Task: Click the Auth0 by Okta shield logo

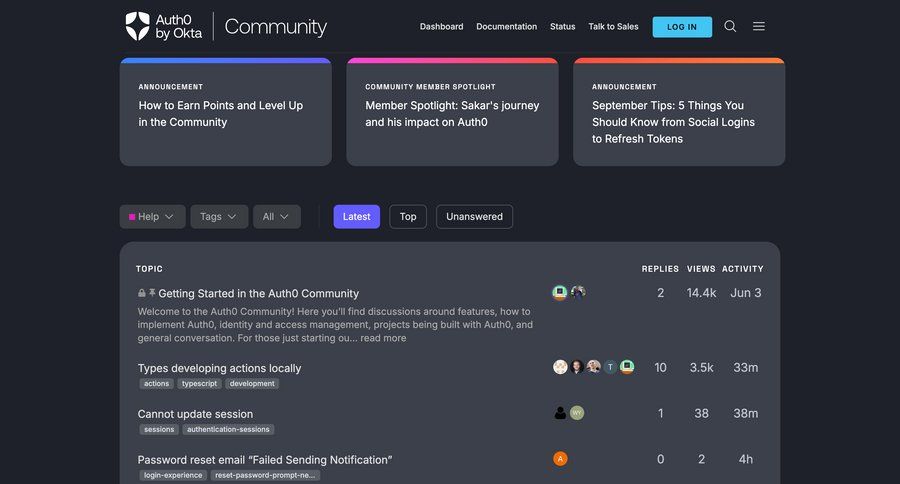Action: pos(138,26)
